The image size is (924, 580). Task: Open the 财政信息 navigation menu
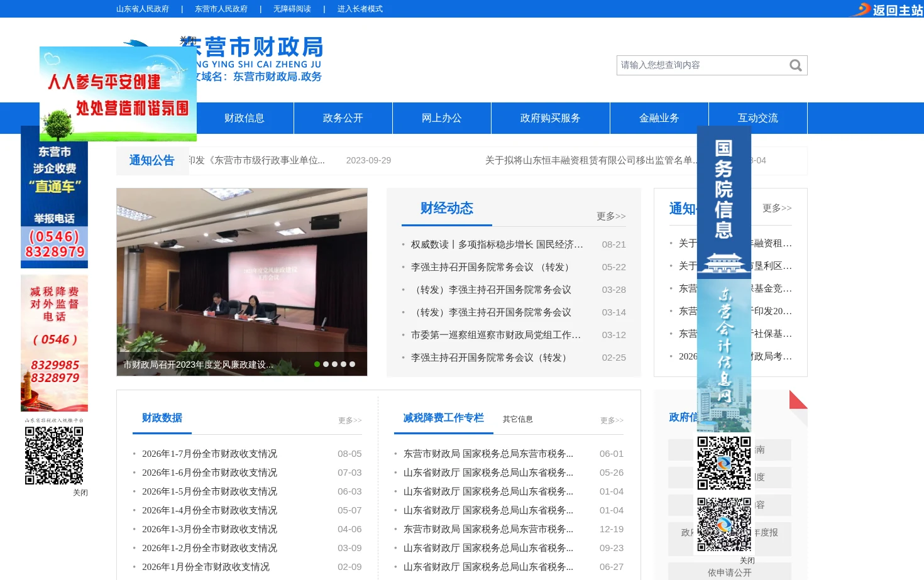coord(245,118)
